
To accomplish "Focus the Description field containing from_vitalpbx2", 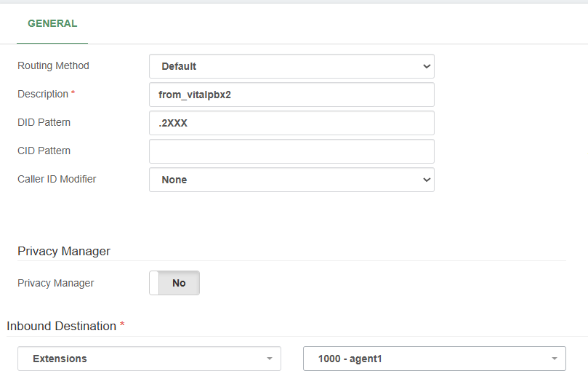I will pos(291,95).
